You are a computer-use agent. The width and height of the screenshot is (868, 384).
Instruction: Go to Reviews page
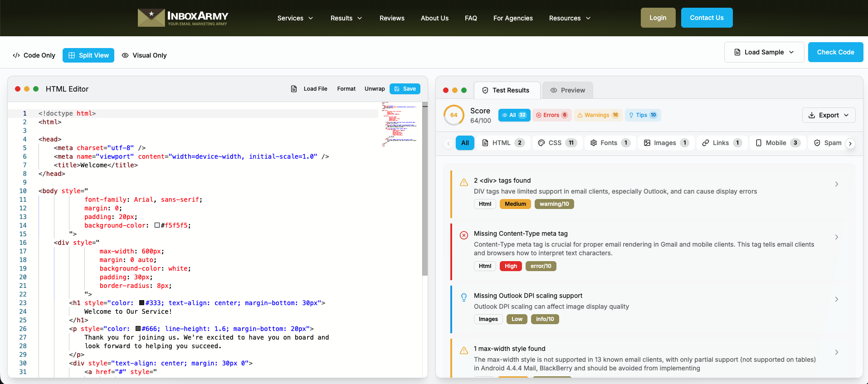click(x=392, y=18)
